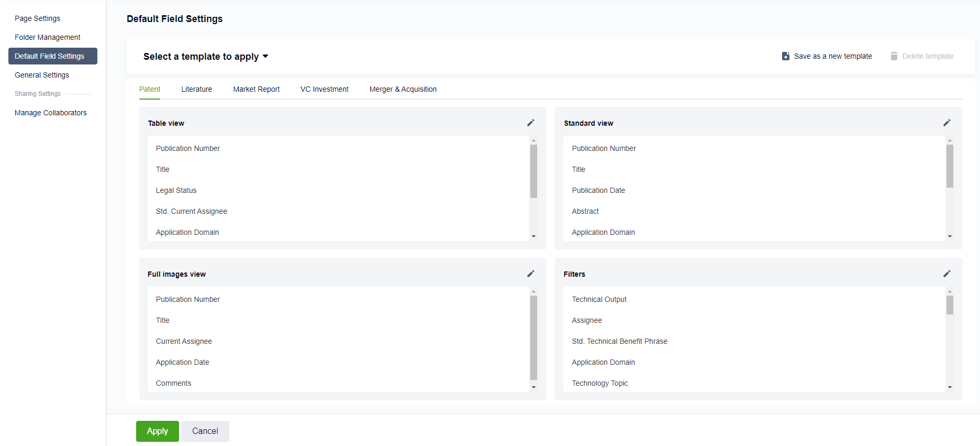Edit the Standard view fields
This screenshot has height=446, width=980.
pos(946,123)
